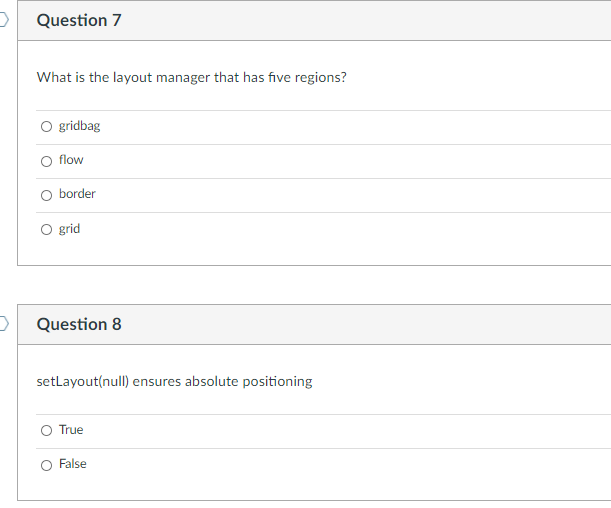
Task: Select the True radio button
Action: [x=47, y=431]
